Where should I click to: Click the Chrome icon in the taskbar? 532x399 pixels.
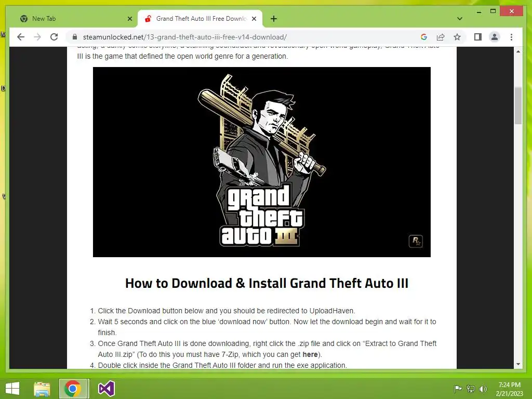pos(73,389)
